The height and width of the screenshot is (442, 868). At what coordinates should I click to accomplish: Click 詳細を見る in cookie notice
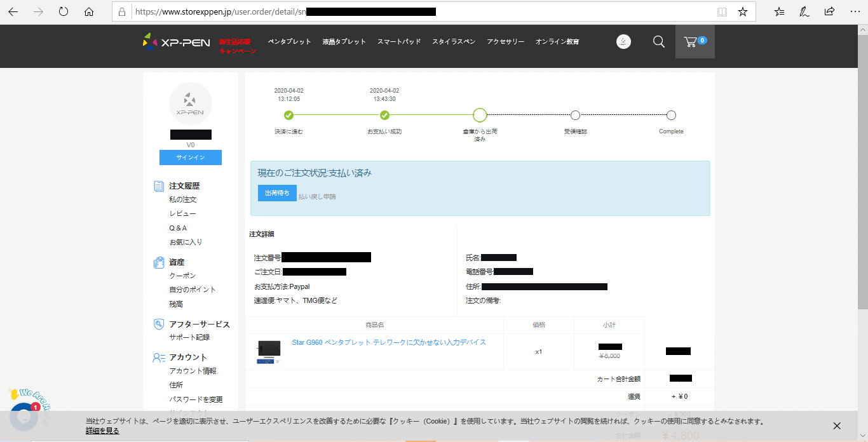(102, 431)
